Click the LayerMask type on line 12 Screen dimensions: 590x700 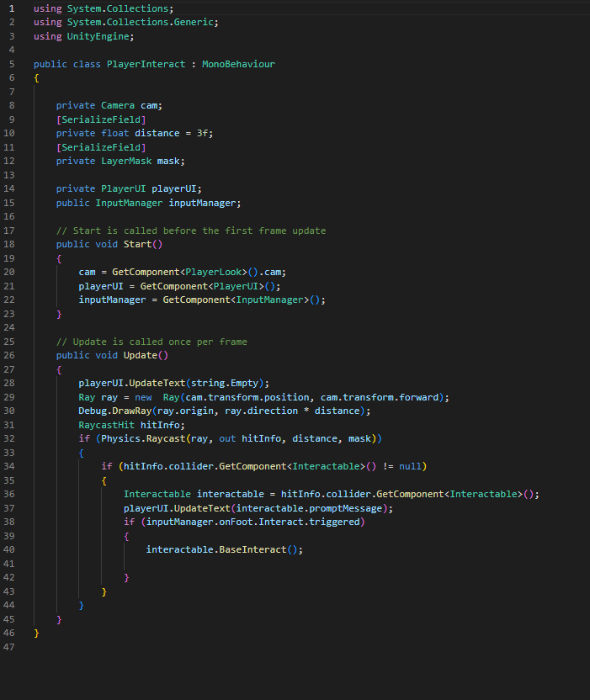tap(126, 161)
